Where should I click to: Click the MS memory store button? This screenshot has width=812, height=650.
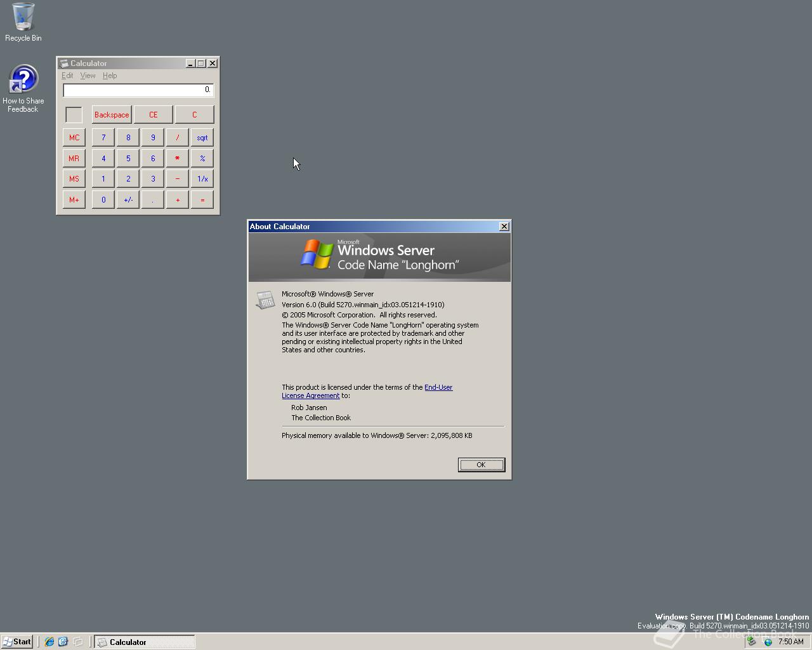(x=74, y=179)
